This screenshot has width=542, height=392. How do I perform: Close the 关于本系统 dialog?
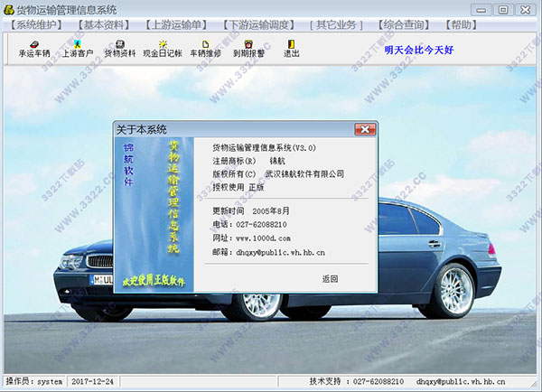pos(365,130)
